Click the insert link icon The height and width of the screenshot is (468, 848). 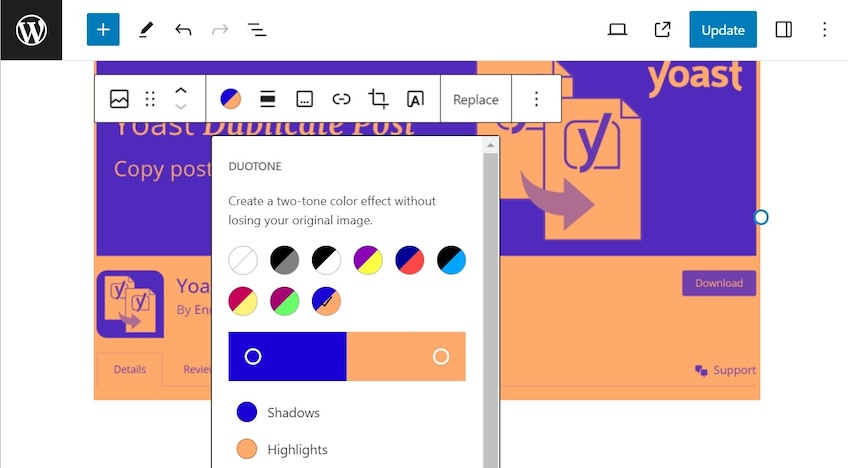tap(342, 99)
